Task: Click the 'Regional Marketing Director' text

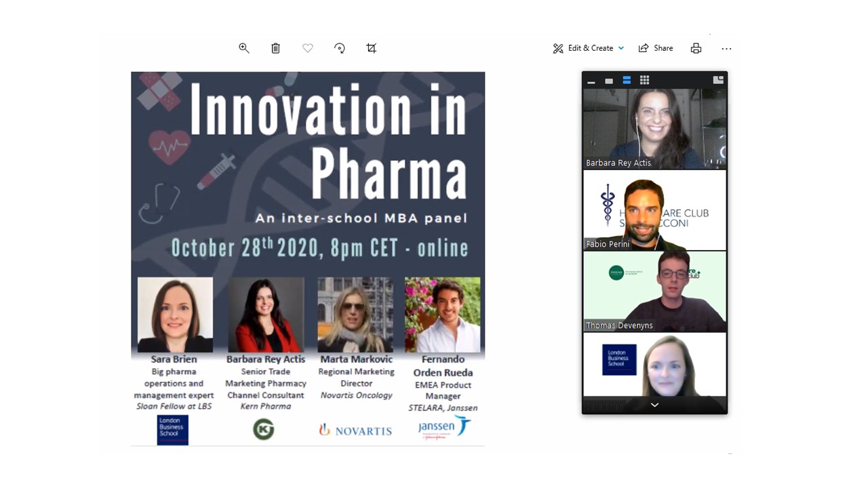Action: click(x=356, y=378)
